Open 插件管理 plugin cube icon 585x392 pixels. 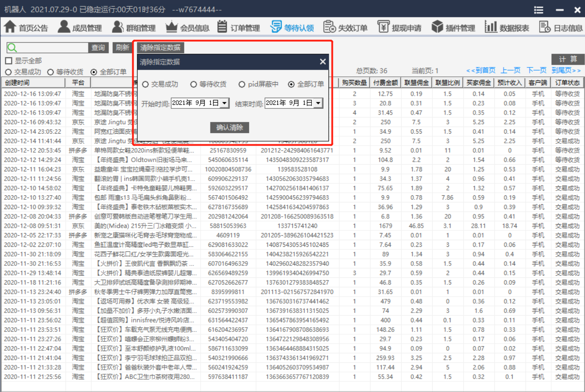tap(438, 27)
